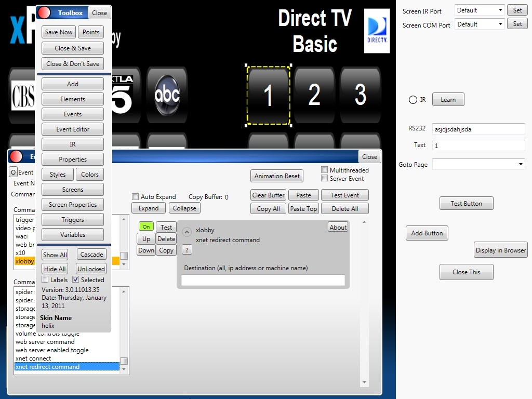Open Variables from the Toolbox
Viewport: 532px width, 399px height.
[x=73, y=235]
